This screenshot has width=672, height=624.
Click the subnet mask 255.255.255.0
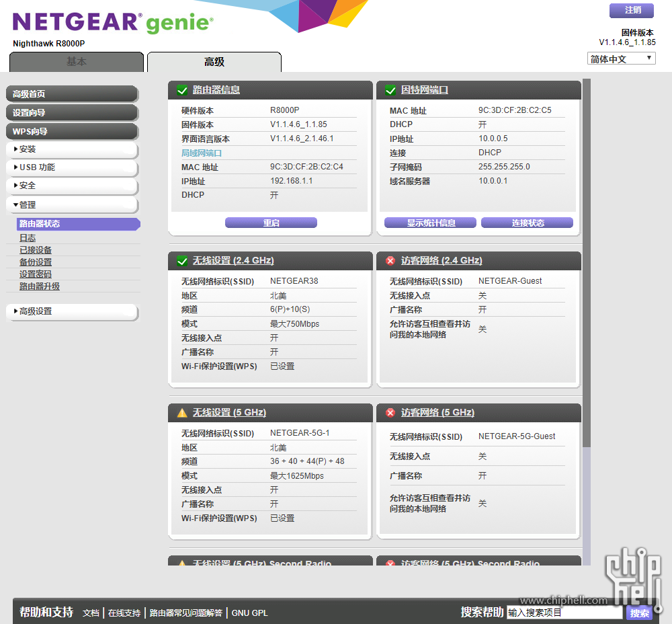click(x=505, y=167)
